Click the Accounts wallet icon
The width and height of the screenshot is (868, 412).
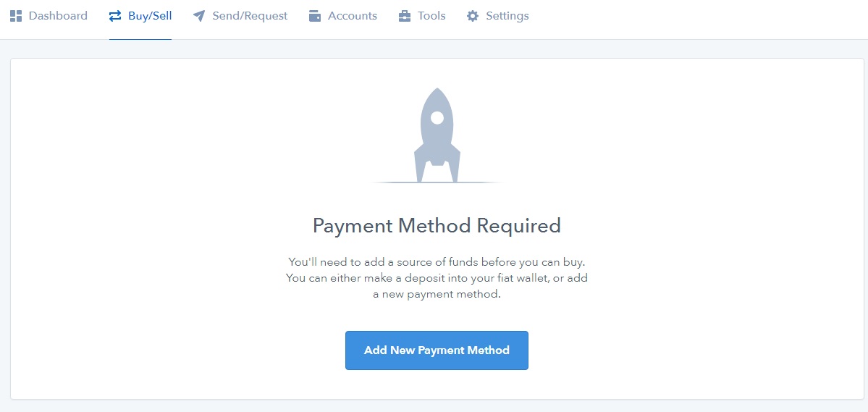pos(315,16)
